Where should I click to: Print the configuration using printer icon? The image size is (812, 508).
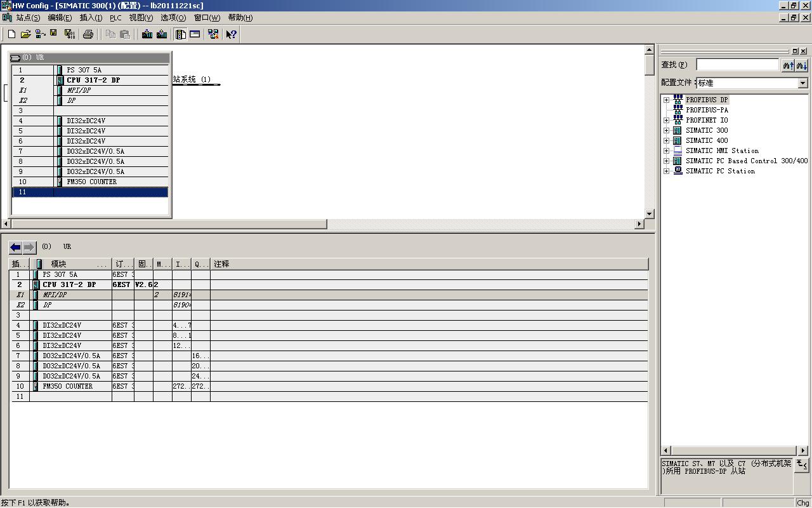[88, 34]
